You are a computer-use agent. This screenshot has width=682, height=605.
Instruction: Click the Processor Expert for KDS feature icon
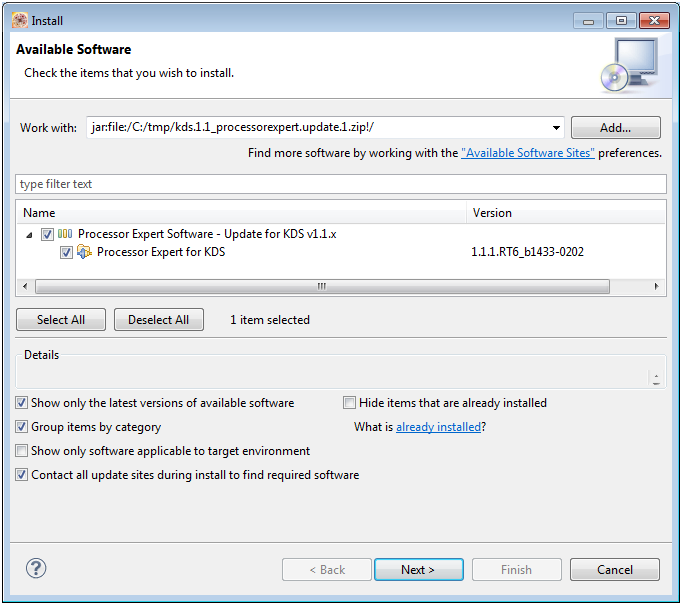[84, 252]
